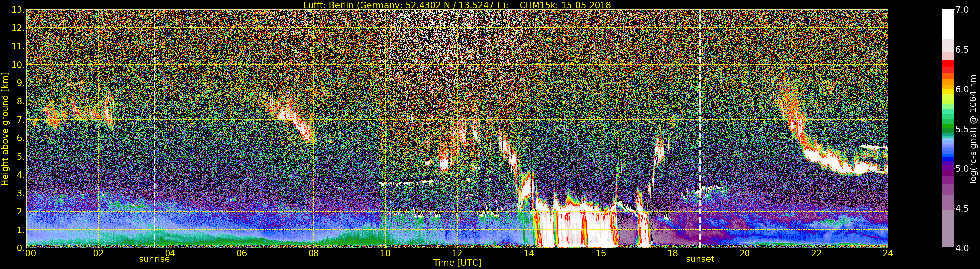Click the y-axis tick label '4.'
Screen dimensions: 980x269
pos(20,175)
